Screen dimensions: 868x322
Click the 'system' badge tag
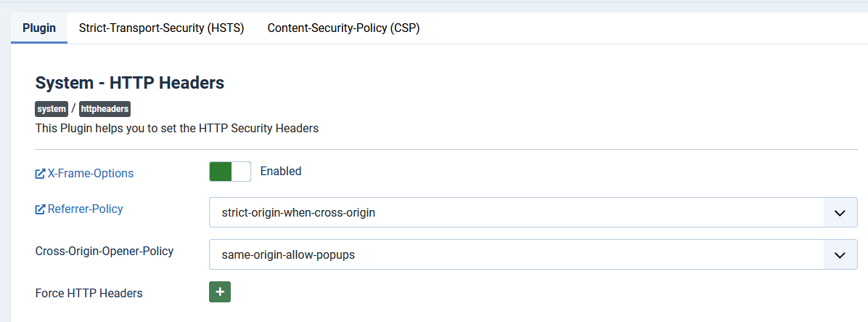coord(52,109)
